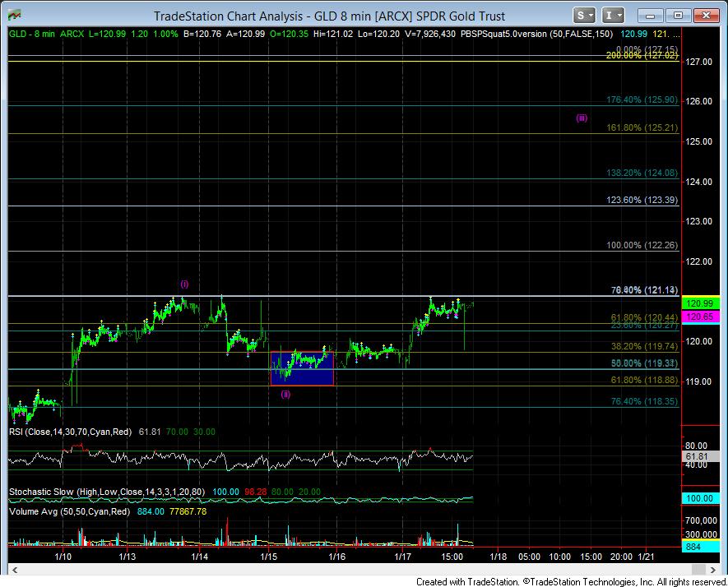Click the 1/10 date on time axis
Viewport: 728px width, 587px height.
coord(63,557)
